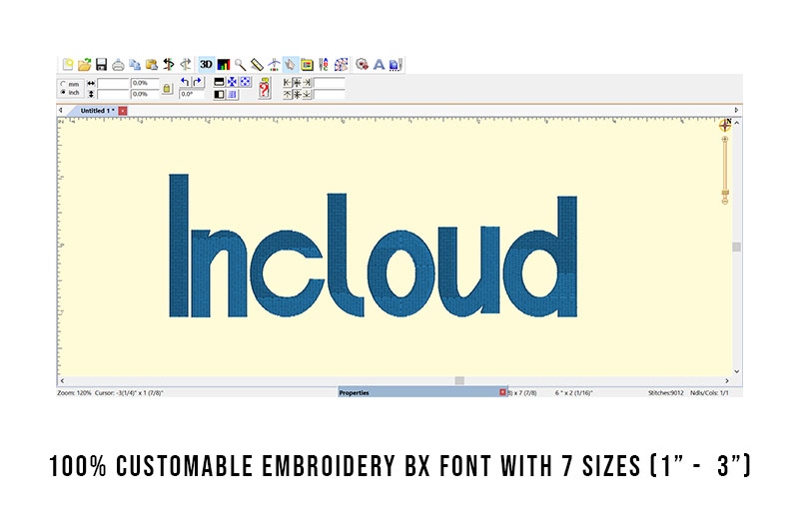This screenshot has width=799, height=532.
Task: Click the hanger-shaped icon
Action: click(274, 65)
